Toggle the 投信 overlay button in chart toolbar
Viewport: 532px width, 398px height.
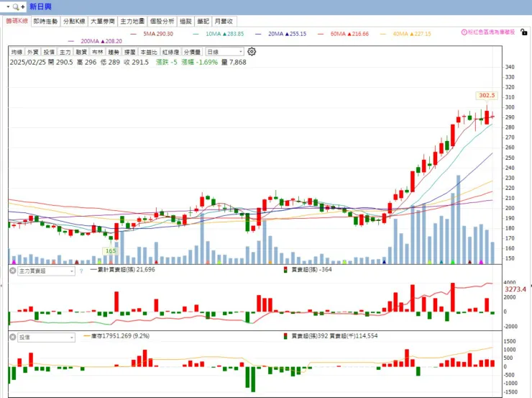[x=49, y=52]
